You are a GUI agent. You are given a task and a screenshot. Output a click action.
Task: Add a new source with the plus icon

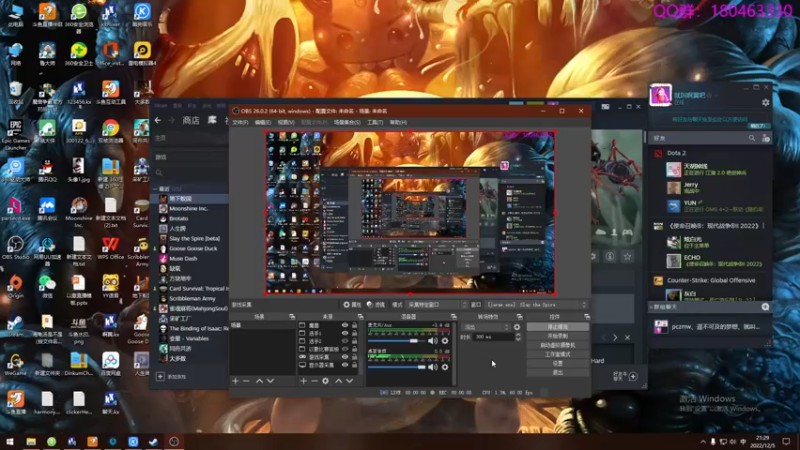tap(304, 381)
